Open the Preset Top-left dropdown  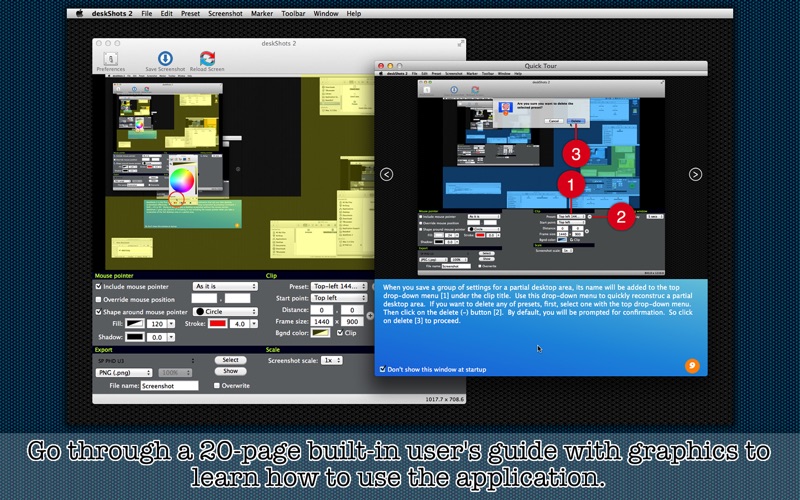point(339,286)
